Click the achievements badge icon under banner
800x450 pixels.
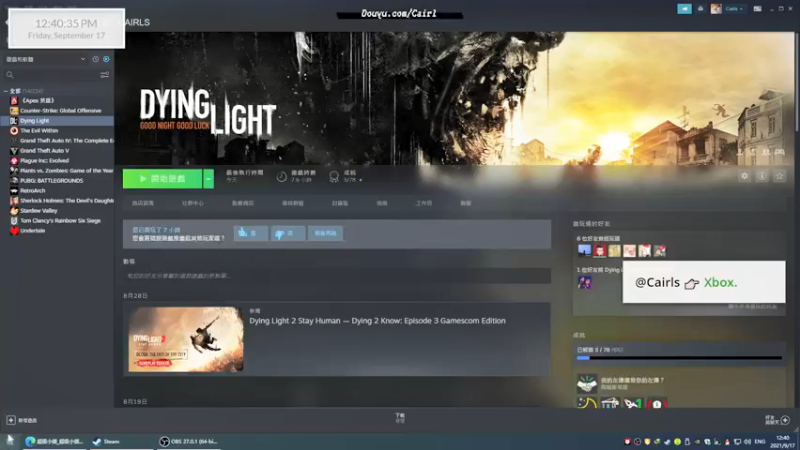(x=334, y=177)
